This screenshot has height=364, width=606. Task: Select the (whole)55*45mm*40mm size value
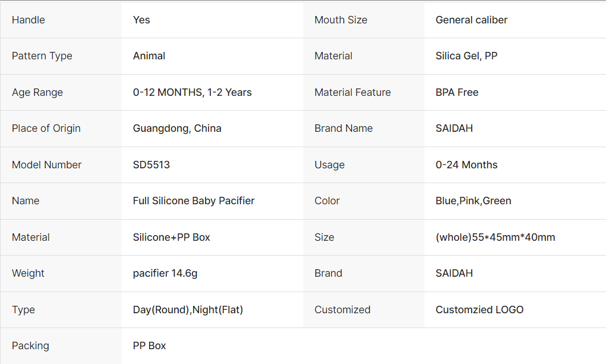[x=495, y=237]
